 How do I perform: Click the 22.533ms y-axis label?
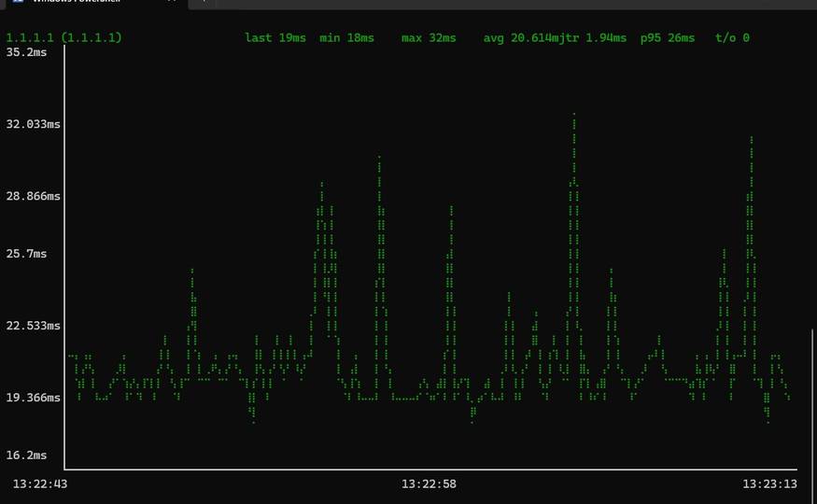coord(33,326)
